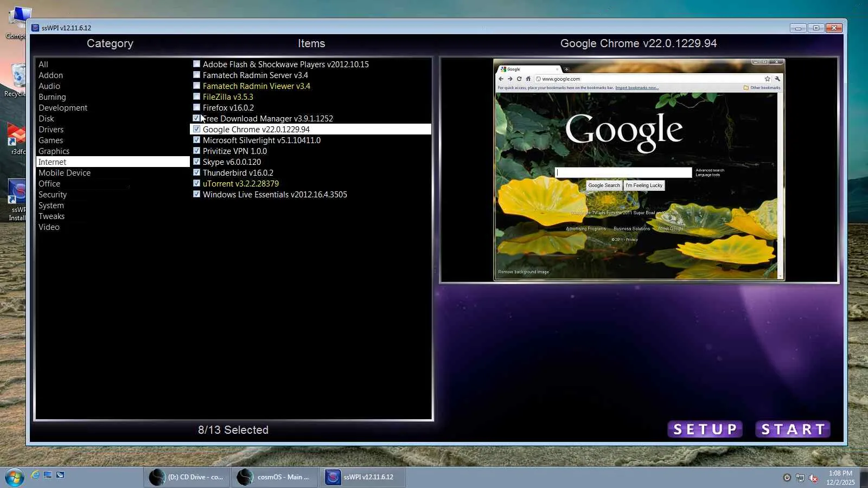The width and height of the screenshot is (868, 488).
Task: Open the Graphics category
Action: tap(54, 151)
